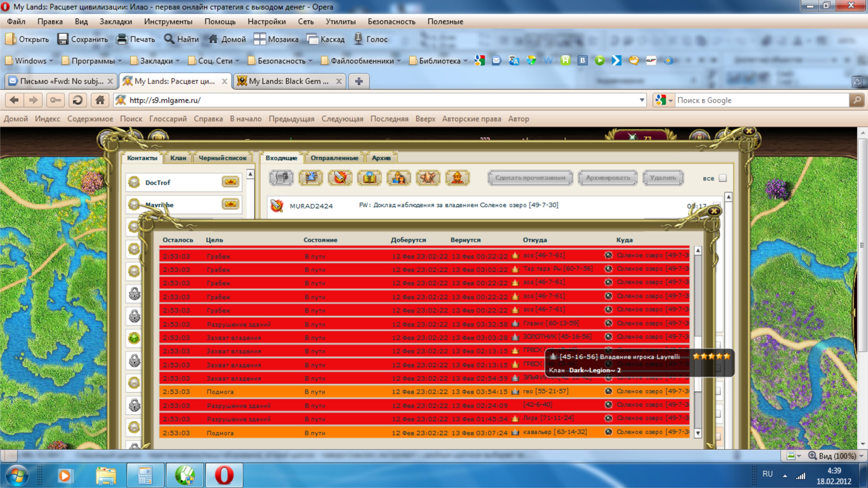Select the flaming sword battle reports filter
Viewport: 868px width, 488px height.
coord(340,178)
